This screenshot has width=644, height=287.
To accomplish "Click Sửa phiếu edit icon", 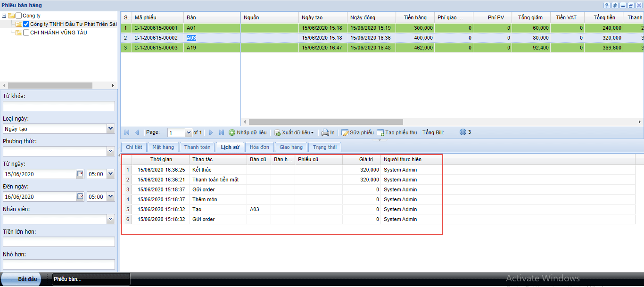I will tap(345, 132).
